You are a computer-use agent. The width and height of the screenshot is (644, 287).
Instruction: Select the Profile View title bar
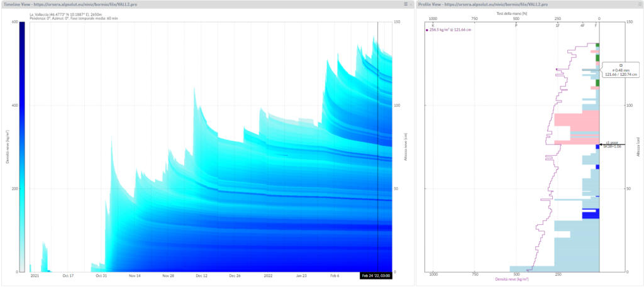click(x=503, y=4)
